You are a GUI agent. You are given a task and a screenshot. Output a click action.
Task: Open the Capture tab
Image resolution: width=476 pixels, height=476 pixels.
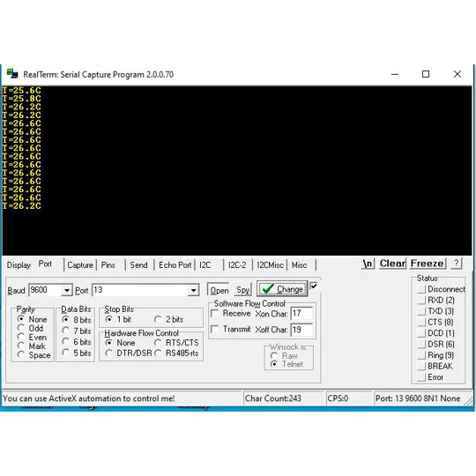pyautogui.click(x=80, y=265)
